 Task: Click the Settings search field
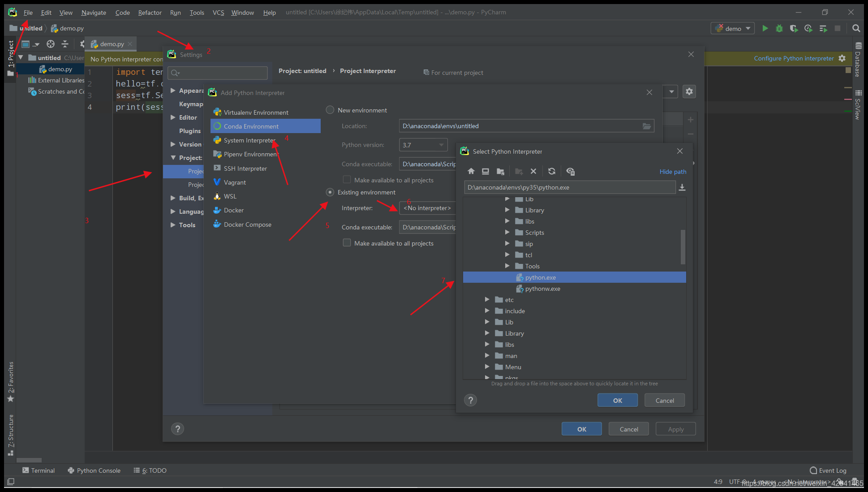click(x=218, y=73)
